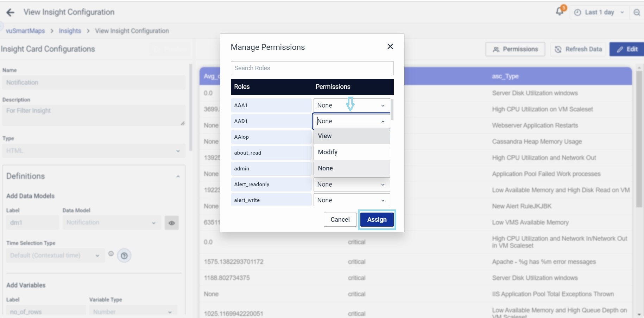Click the Assign button

[377, 220]
